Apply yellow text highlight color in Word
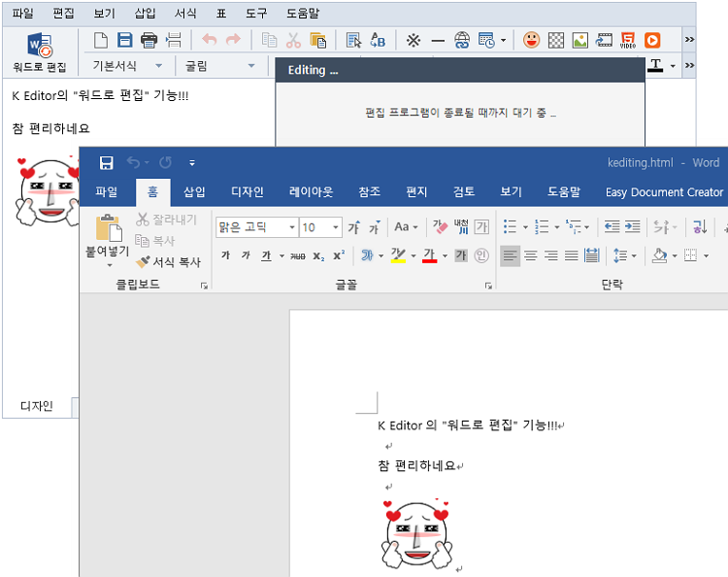Image resolution: width=728 pixels, height=577 pixels. coord(398,255)
